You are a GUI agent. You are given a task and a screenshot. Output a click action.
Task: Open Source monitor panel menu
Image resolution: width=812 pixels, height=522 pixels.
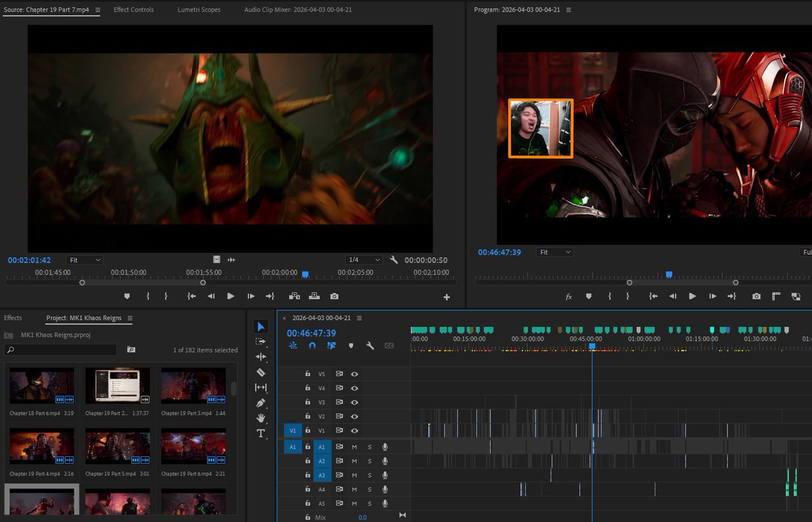point(98,10)
